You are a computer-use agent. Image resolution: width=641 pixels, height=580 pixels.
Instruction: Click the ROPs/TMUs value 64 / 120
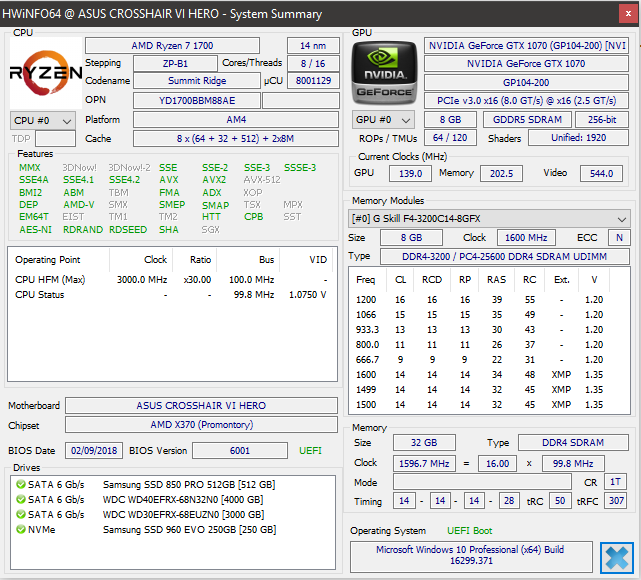tap(450, 138)
